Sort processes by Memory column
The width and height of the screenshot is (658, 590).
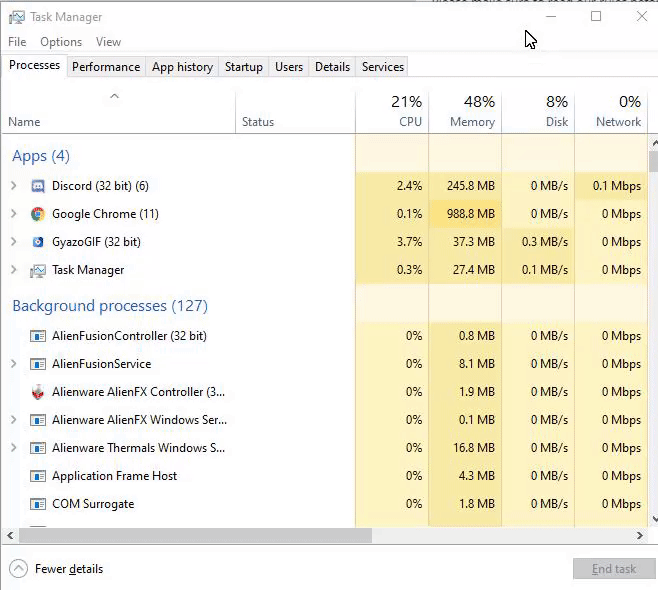point(465,112)
